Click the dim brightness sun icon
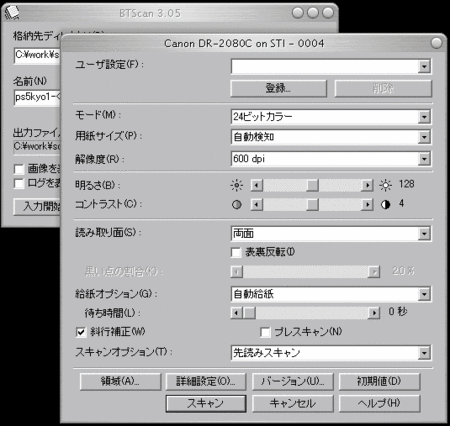Image resolution: width=450 pixels, height=426 pixels. point(237,185)
